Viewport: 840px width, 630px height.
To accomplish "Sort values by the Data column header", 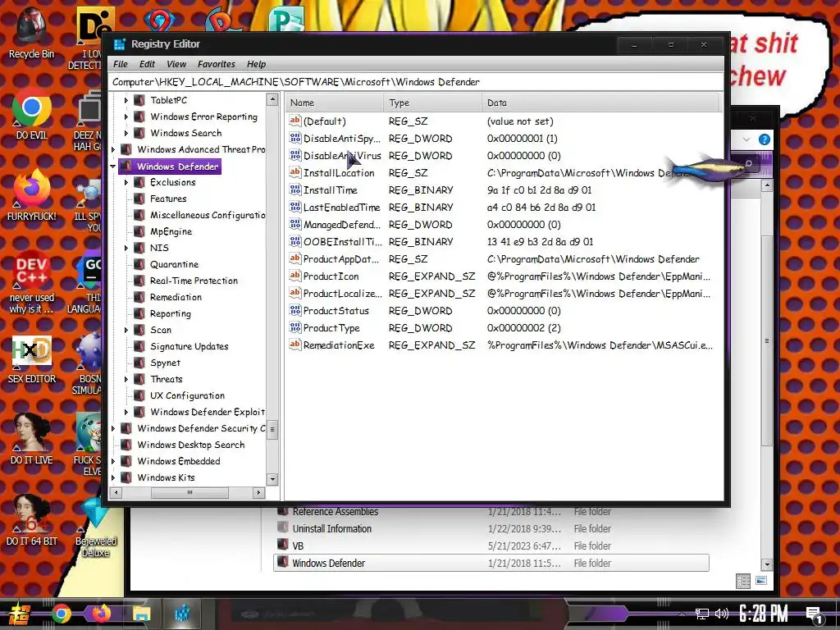I will [x=600, y=103].
